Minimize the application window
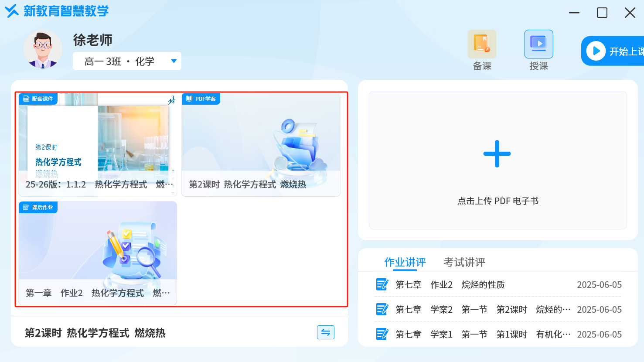The image size is (644, 362). [x=574, y=13]
